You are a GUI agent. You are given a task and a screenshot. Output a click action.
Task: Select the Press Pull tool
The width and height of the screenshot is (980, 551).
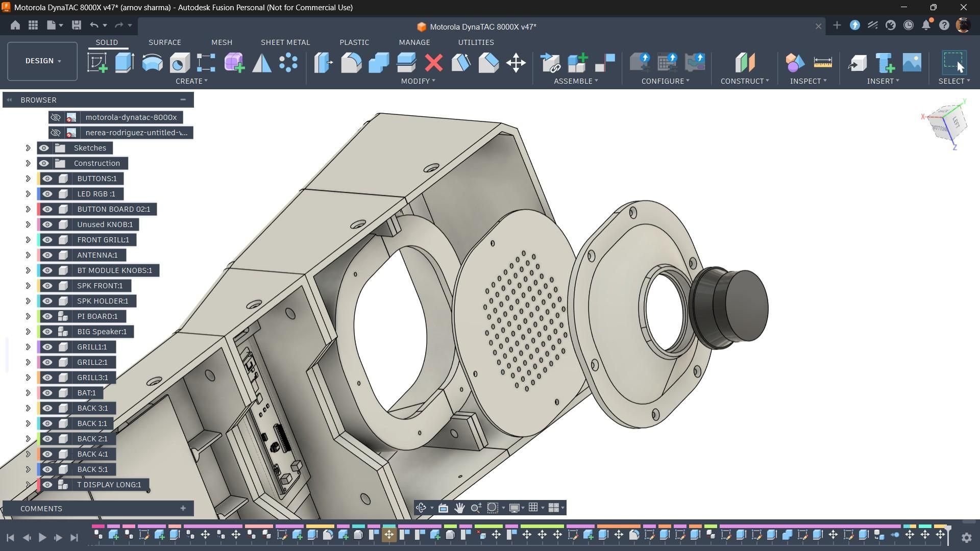tap(324, 63)
